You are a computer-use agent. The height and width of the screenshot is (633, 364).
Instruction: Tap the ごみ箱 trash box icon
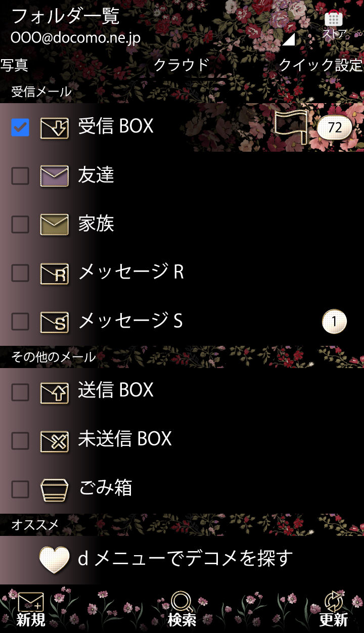[54, 489]
